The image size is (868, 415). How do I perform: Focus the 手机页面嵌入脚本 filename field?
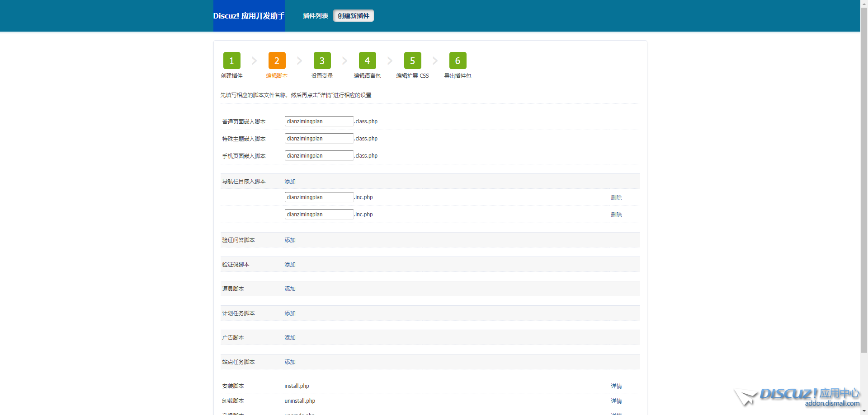pos(319,156)
